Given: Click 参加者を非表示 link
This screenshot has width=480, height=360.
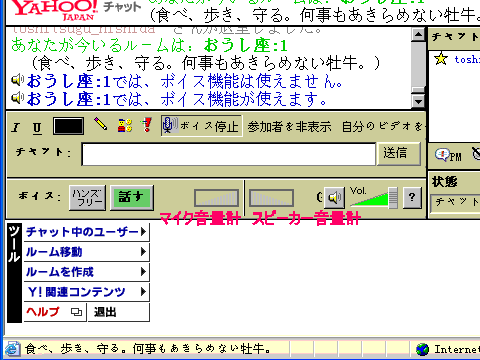Looking at the screenshot, I should (x=289, y=127).
